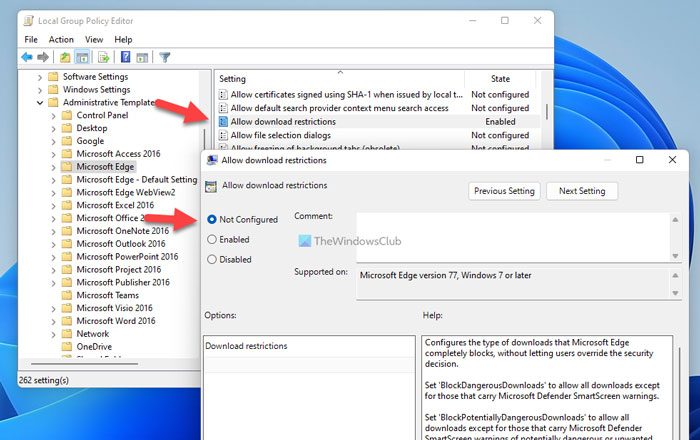Click the Comment box scroll up arrow
700x440 pixels.
[x=675, y=219]
